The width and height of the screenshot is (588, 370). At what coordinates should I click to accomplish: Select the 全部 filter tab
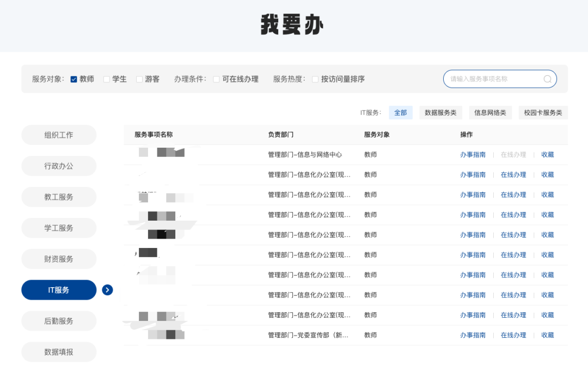pyautogui.click(x=400, y=113)
